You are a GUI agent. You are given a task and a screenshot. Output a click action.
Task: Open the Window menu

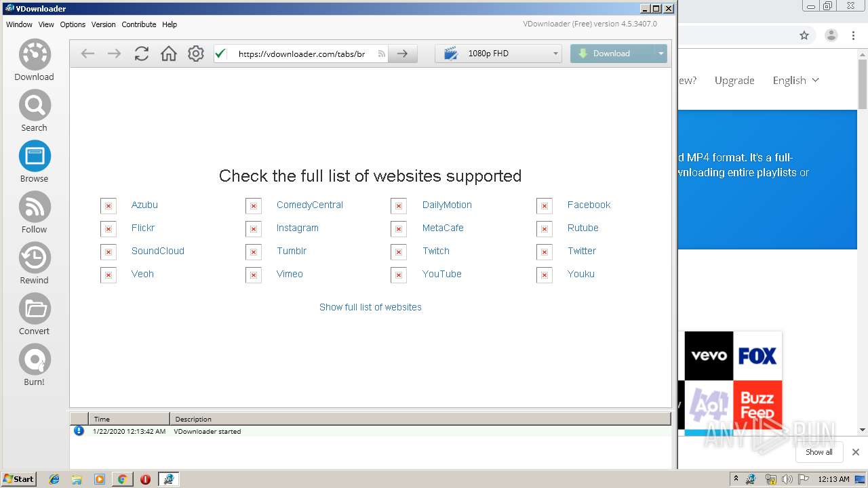coord(19,24)
